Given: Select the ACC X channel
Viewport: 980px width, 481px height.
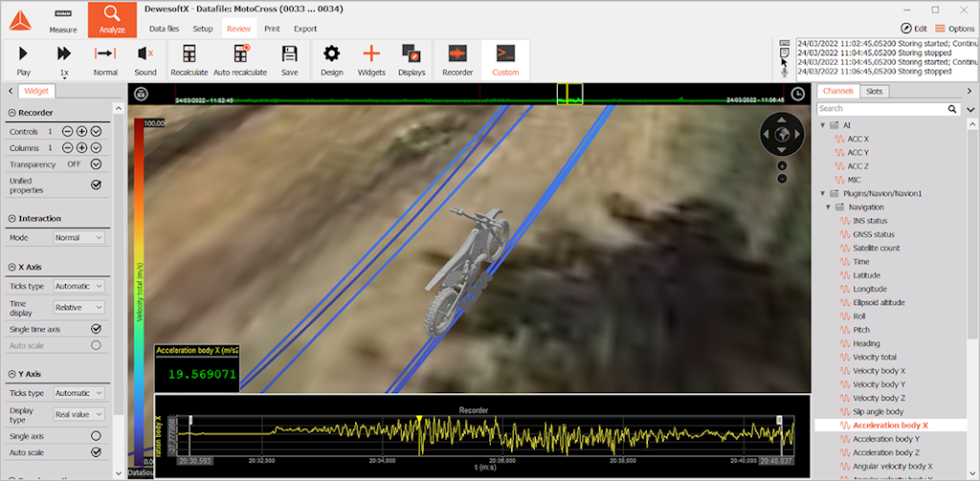Looking at the screenshot, I should click(858, 140).
